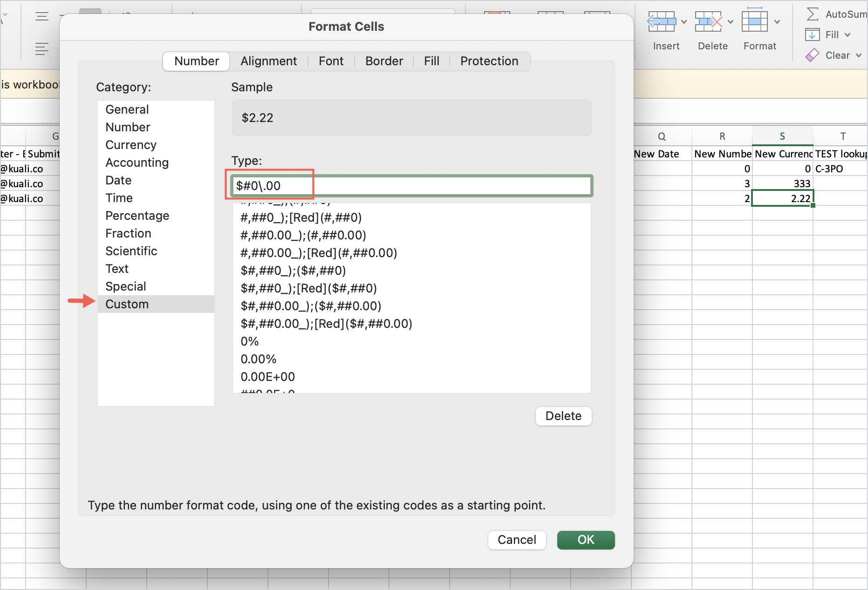Select the Custom category

click(127, 304)
